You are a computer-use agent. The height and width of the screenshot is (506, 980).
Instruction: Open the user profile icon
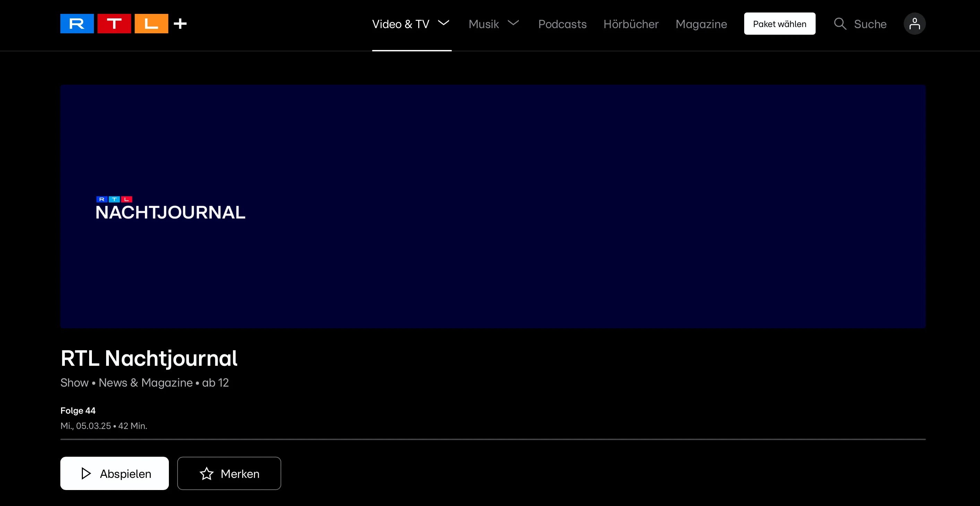point(914,24)
